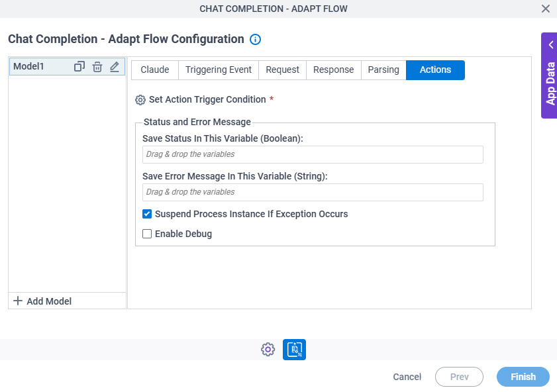Image resolution: width=557 pixels, height=392 pixels.
Task: Close the Chat Completion dialog
Action: pyautogui.click(x=546, y=9)
